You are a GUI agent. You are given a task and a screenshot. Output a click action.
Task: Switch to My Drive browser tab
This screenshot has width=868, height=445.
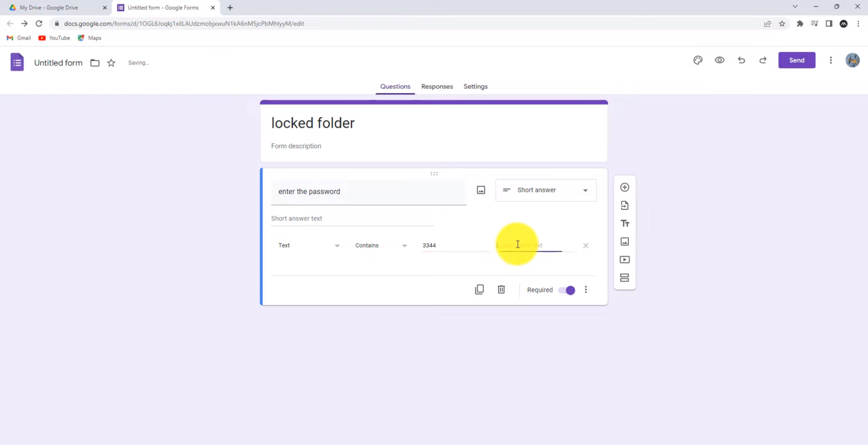click(57, 8)
